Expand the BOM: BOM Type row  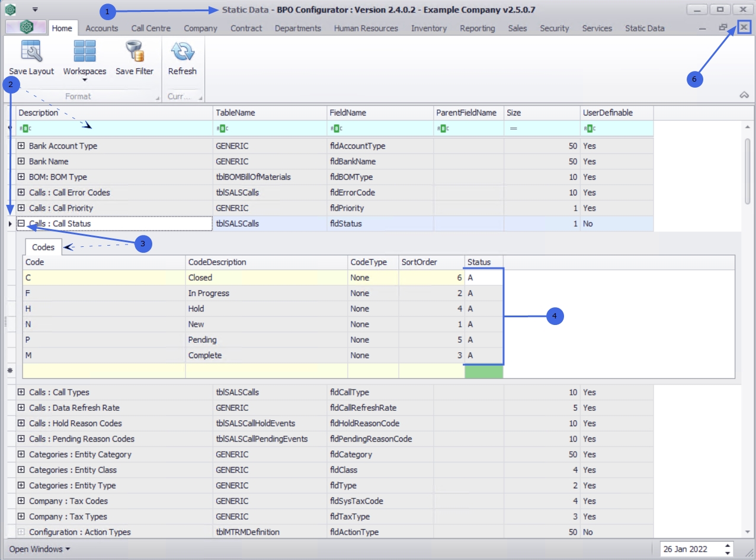[x=21, y=176]
